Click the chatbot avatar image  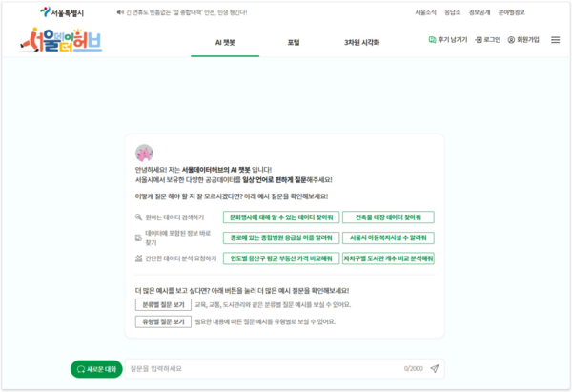(144, 153)
